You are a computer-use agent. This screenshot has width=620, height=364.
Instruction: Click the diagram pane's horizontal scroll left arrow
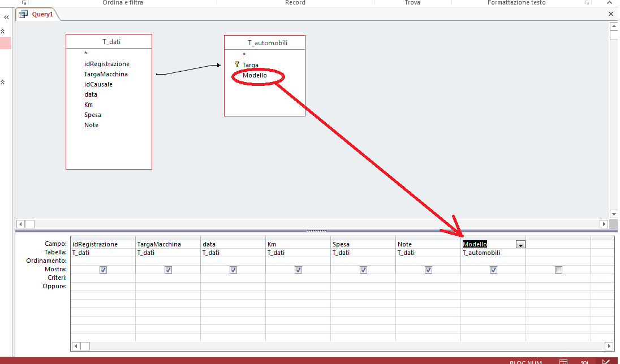coord(20,224)
